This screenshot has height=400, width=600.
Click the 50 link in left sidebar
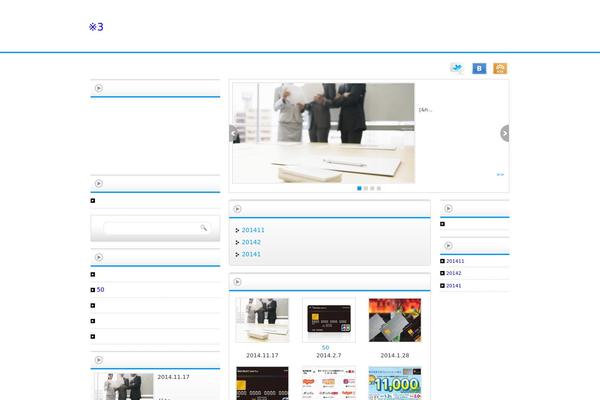(x=100, y=290)
